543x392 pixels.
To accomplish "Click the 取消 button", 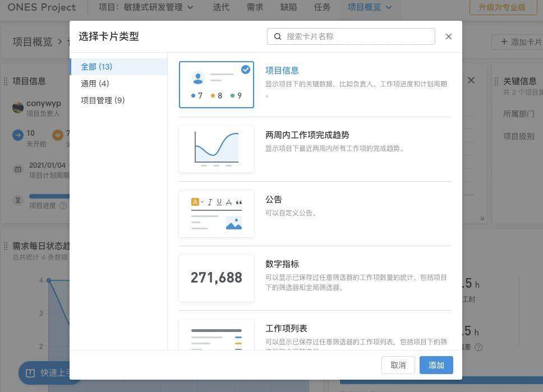I will (x=398, y=365).
